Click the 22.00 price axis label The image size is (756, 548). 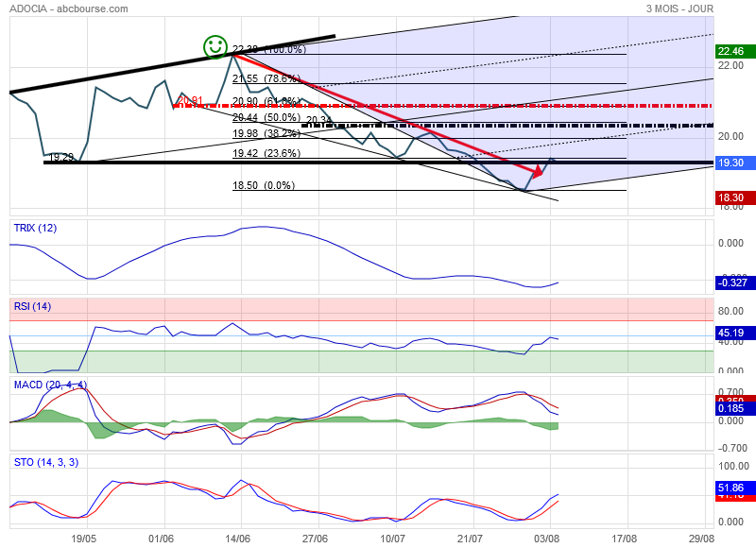[x=730, y=65]
